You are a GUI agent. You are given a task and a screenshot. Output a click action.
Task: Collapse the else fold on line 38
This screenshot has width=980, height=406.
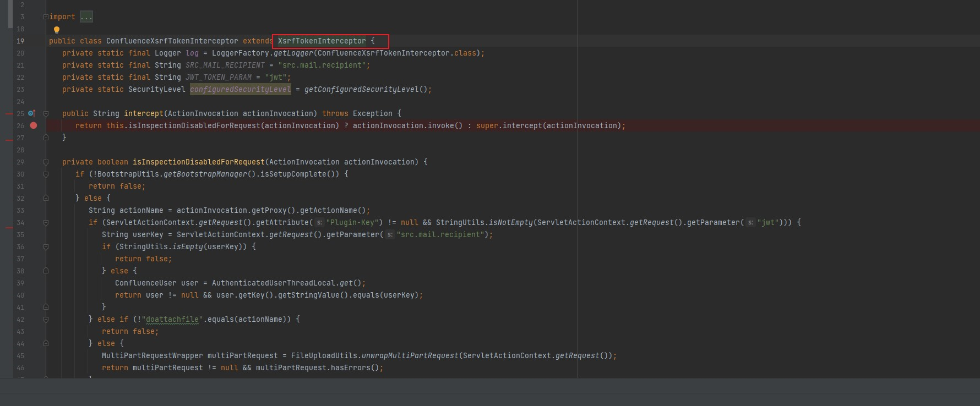pos(46,271)
